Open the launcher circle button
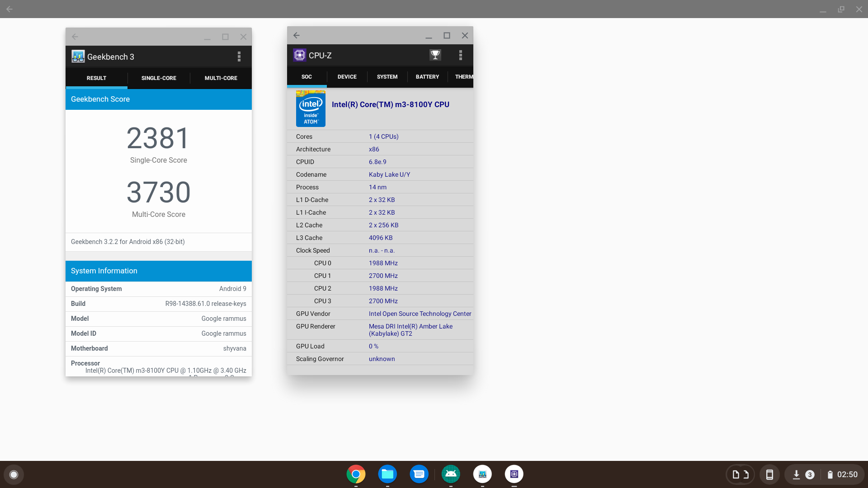Screen dimensions: 868x488 click(14, 474)
